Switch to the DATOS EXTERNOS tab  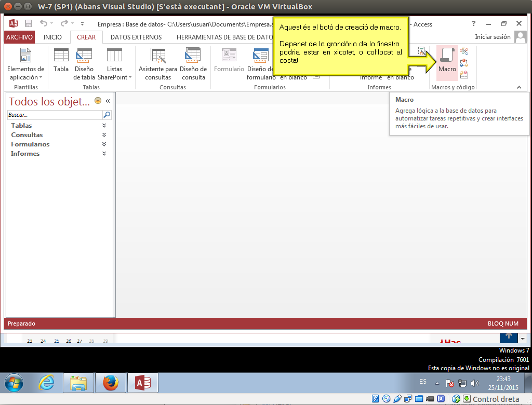pos(136,37)
